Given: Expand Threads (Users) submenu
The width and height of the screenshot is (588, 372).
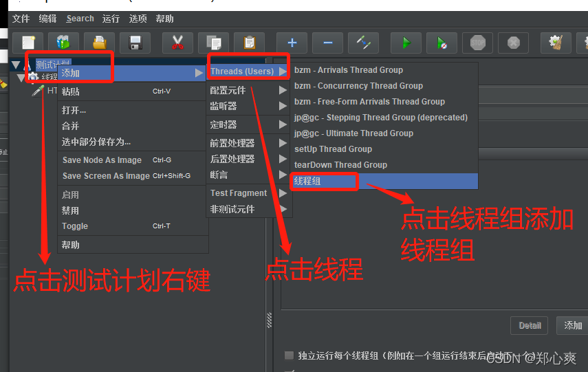Looking at the screenshot, I should tap(249, 72).
